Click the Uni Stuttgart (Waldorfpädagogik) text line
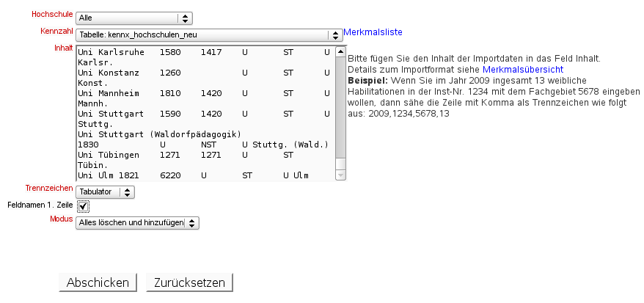This screenshot has width=644, height=303. click(159, 134)
